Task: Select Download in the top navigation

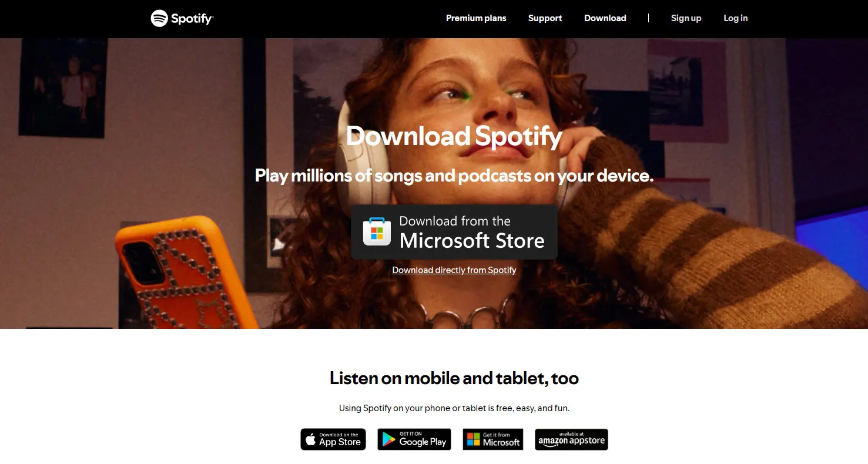Action: pos(605,18)
